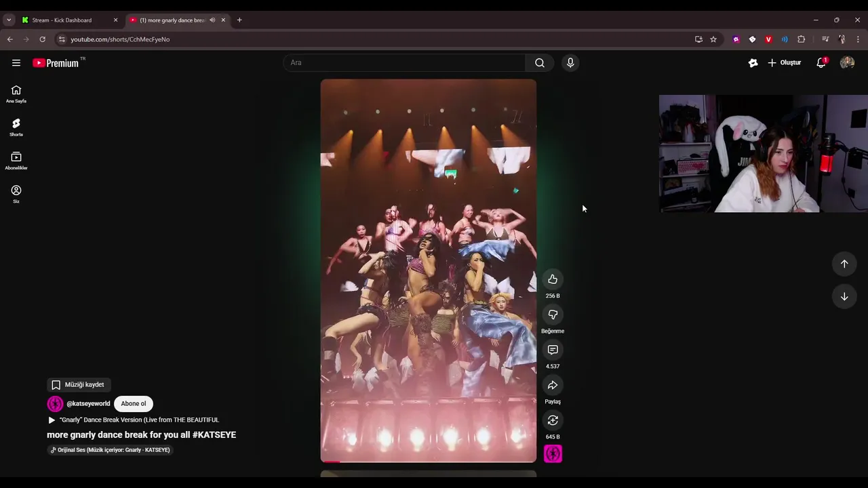Image resolution: width=868 pixels, height=488 pixels.
Task: Open the Chrome profile avatar
Action: [842, 39]
